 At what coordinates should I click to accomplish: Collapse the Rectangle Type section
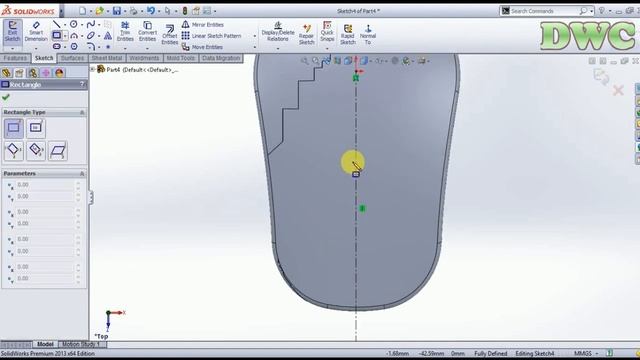82,112
